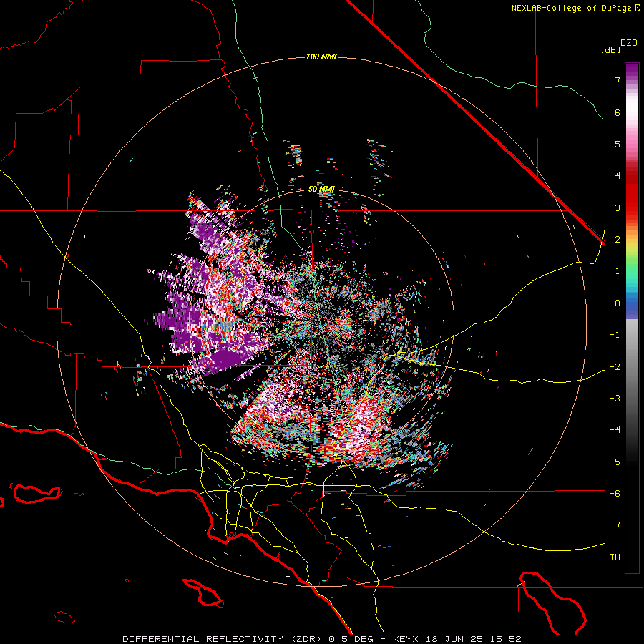The image size is (644, 644).
Task: Click the 1 tick label on scale
Action: (618, 271)
